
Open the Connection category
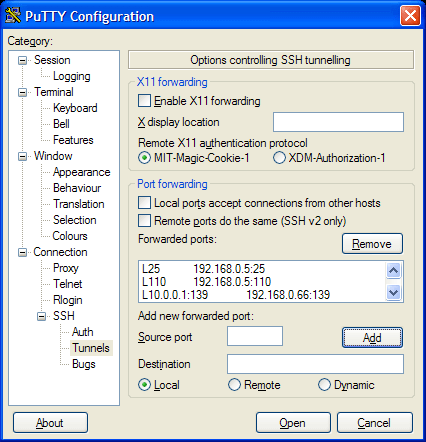click(x=60, y=252)
